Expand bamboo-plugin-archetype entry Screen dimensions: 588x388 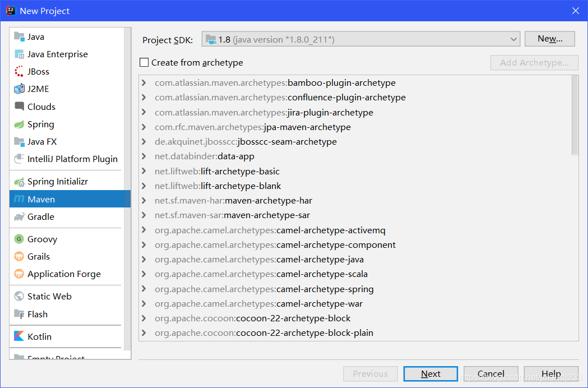[144, 82]
